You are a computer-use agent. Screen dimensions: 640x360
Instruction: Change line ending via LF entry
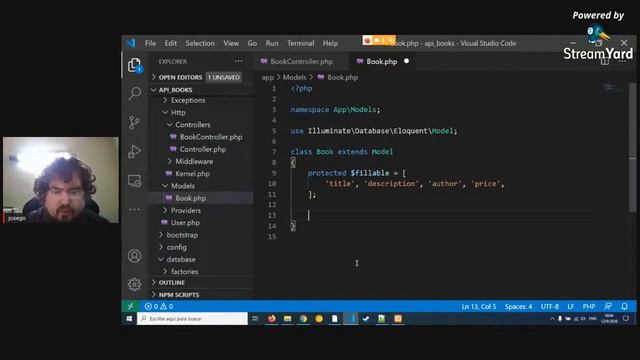(571, 307)
